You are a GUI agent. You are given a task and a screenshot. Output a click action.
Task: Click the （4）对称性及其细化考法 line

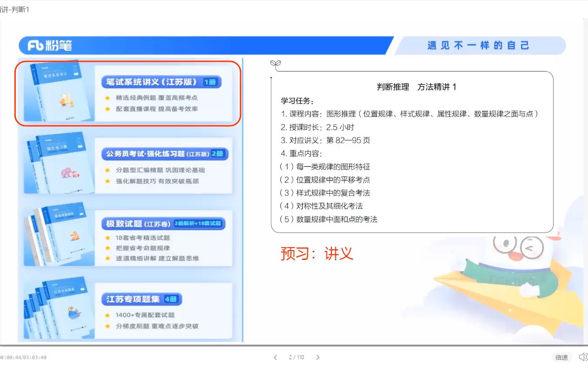tap(321, 206)
